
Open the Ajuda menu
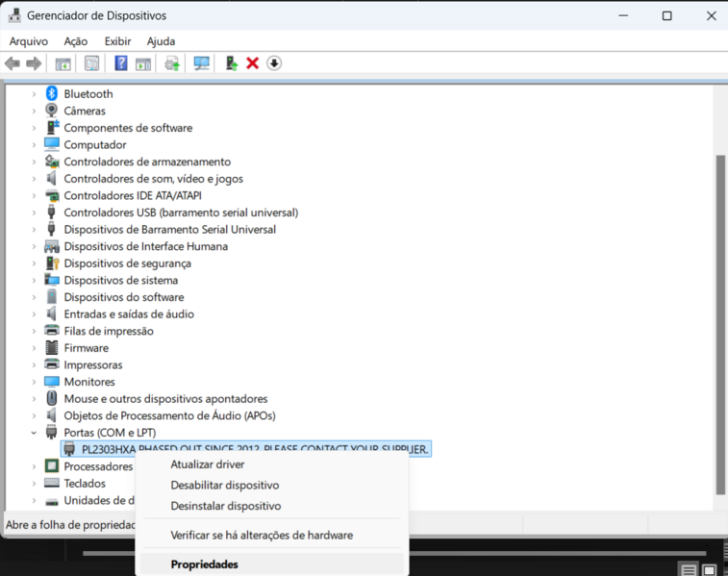click(x=161, y=41)
